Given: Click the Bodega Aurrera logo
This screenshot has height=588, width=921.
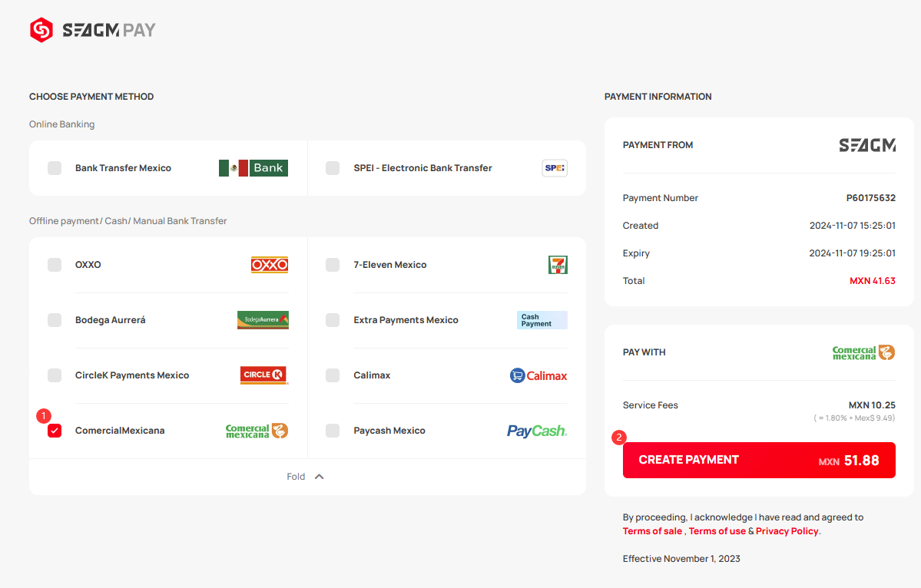Looking at the screenshot, I should 263,320.
